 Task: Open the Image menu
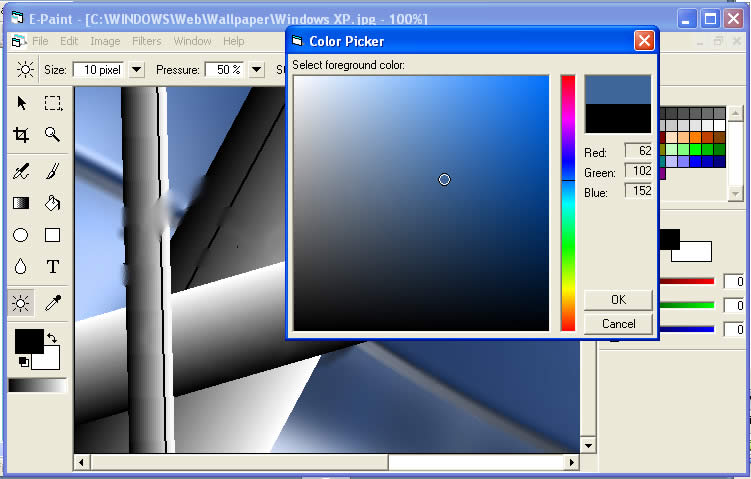[105, 41]
